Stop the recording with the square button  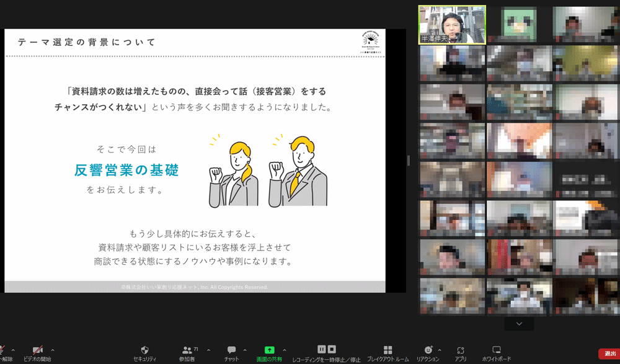[332, 349]
